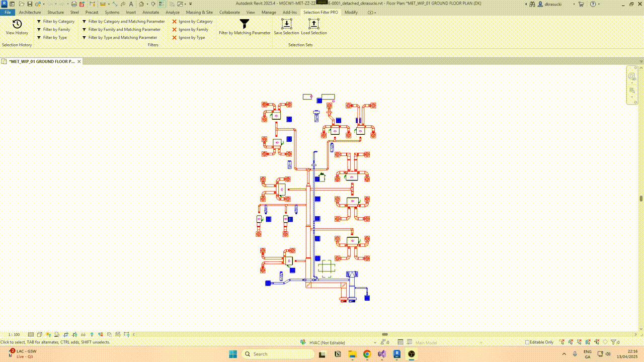Screen dimensions: 644x362
Task: Open OBS Studio from the taskbar
Action: pos(412,354)
